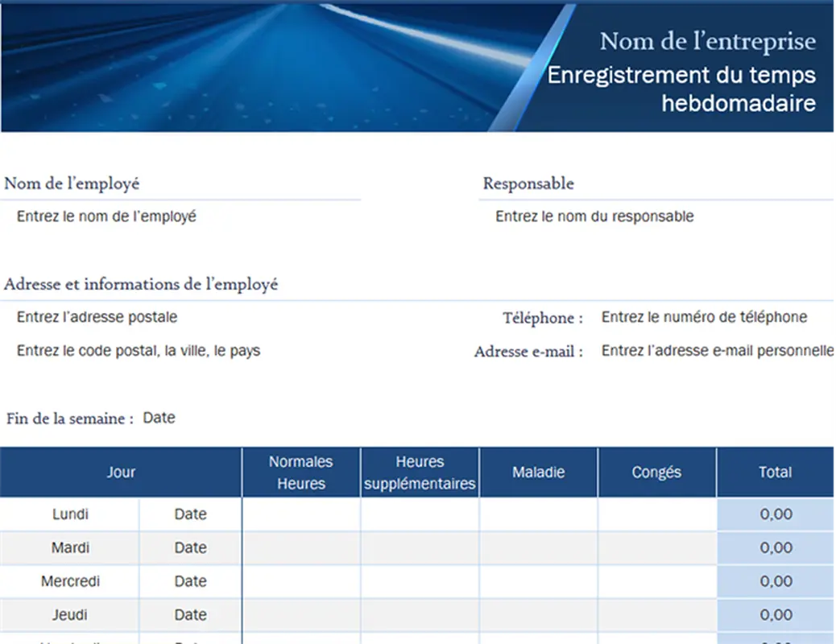This screenshot has width=836, height=644.
Task: Select the Nom de l'entreprise title
Action: [707, 41]
